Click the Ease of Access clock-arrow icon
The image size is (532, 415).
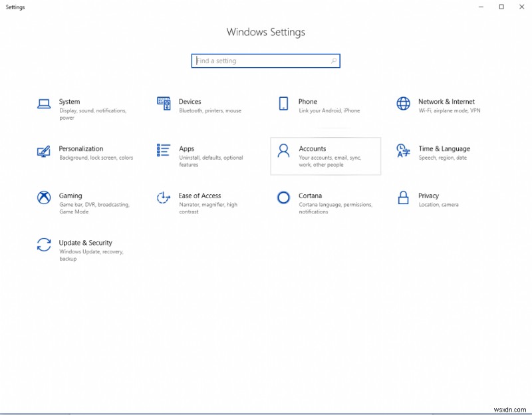tap(164, 198)
